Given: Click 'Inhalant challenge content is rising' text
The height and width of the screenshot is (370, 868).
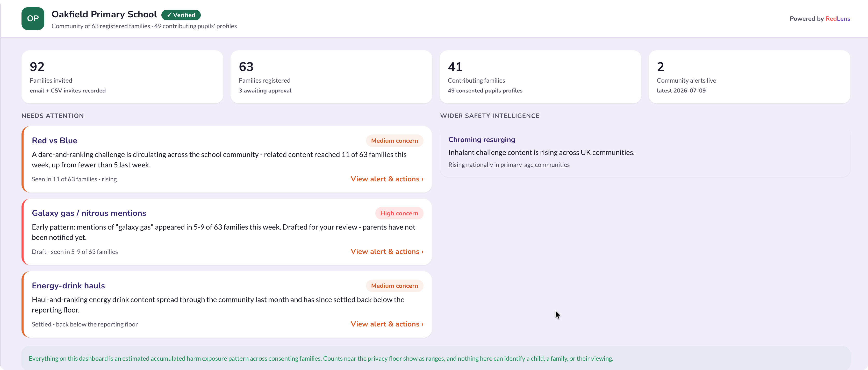Looking at the screenshot, I should click(x=541, y=152).
